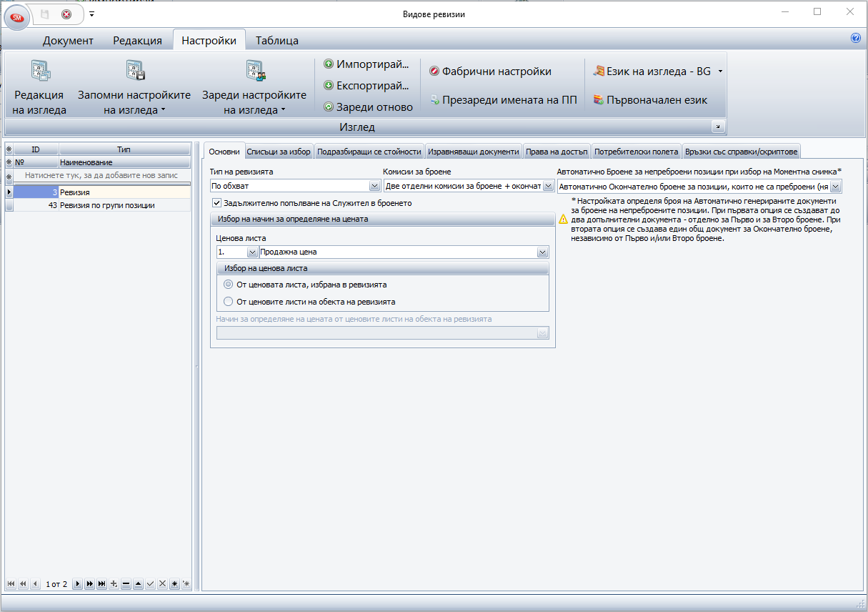The height and width of the screenshot is (612, 868).
Task: Switch to Потребителски полета tab
Action: pyautogui.click(x=637, y=152)
